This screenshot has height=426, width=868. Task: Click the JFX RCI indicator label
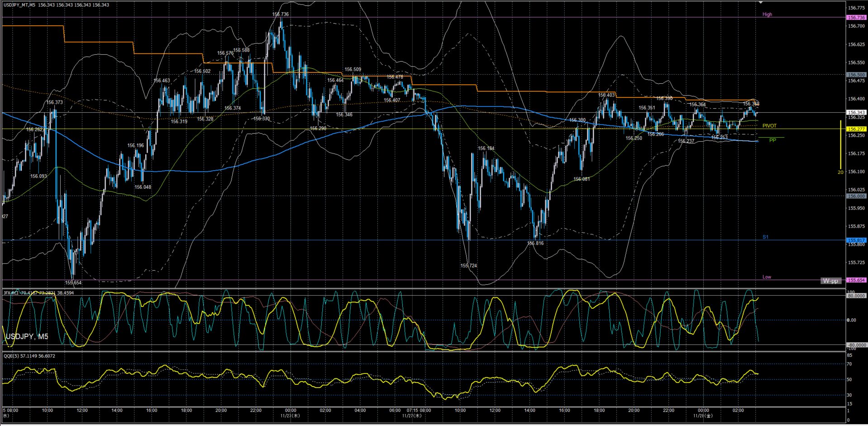point(38,293)
